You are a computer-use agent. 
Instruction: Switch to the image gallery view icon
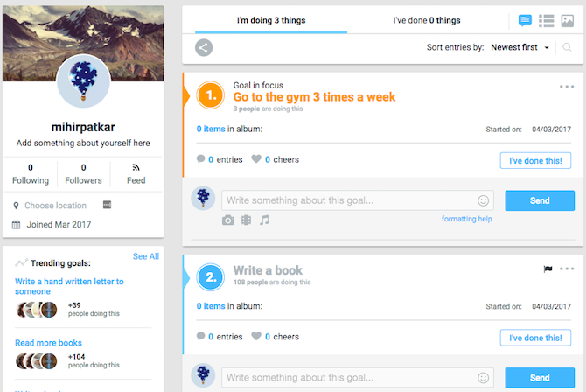568,21
